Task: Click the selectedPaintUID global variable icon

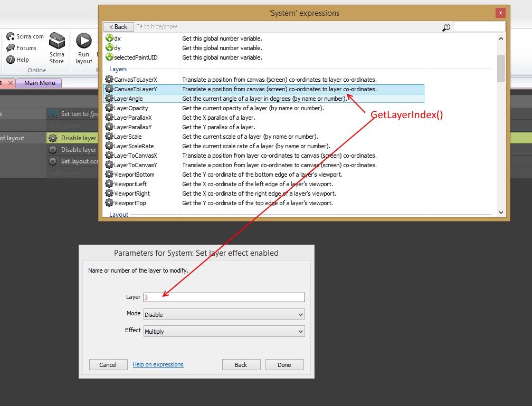Action: tap(109, 57)
